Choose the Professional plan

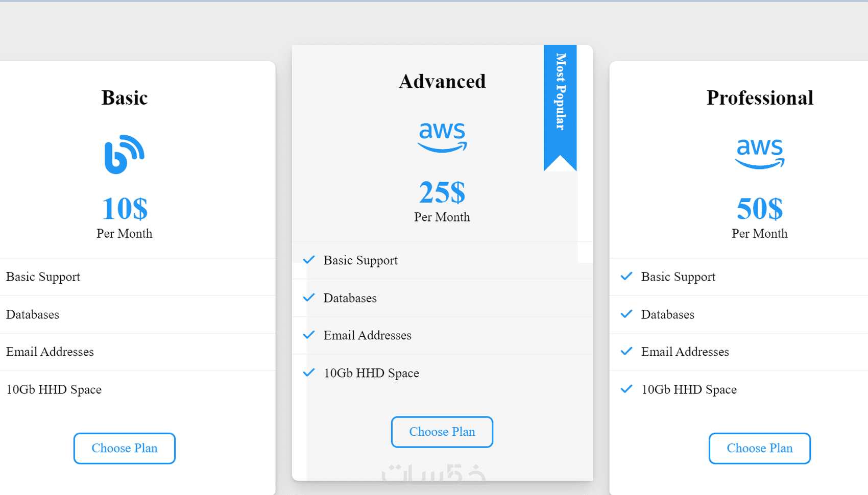pyautogui.click(x=760, y=449)
